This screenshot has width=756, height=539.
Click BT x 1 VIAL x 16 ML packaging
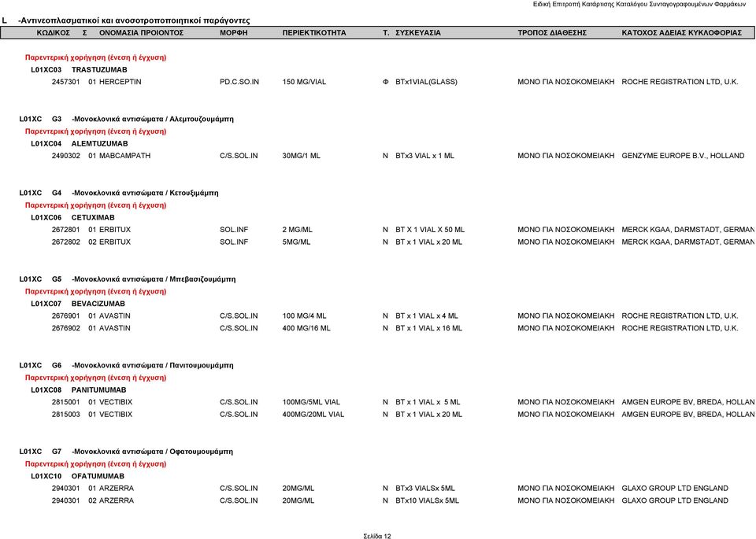(428, 328)
